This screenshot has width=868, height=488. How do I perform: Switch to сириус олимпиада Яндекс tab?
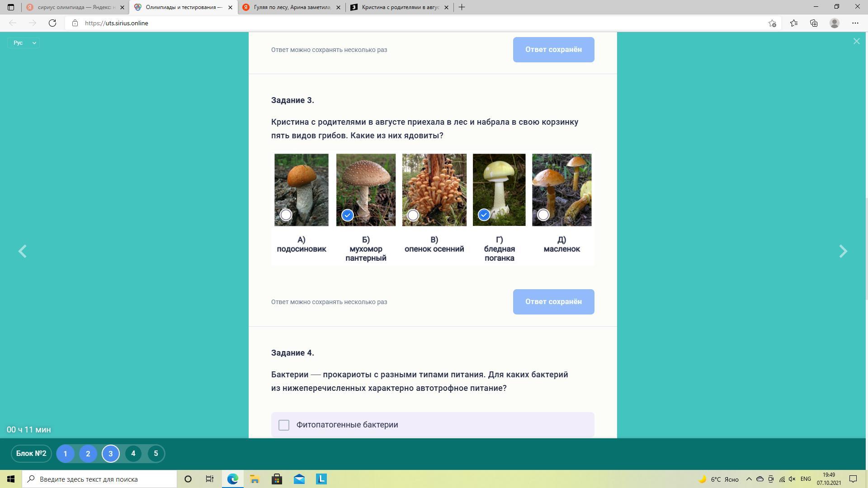pyautogui.click(x=72, y=7)
